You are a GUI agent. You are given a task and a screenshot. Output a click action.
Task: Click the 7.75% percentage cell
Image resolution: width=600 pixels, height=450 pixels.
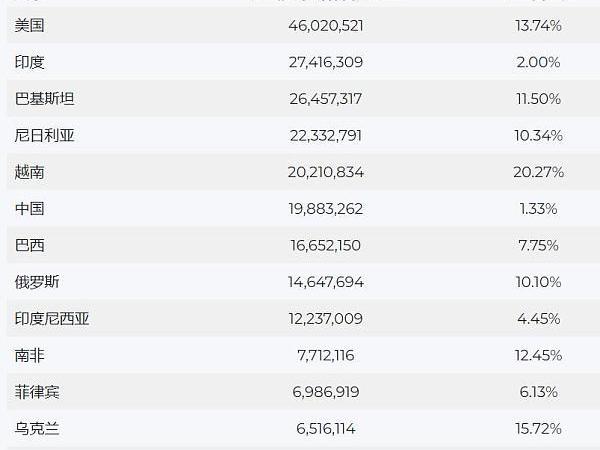[541, 246]
